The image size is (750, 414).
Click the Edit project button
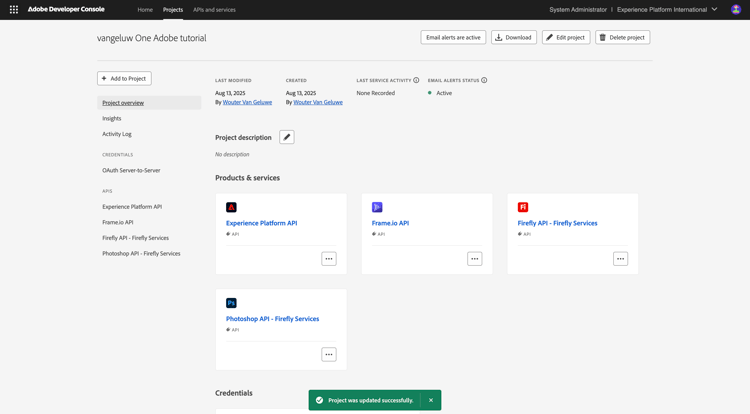point(566,37)
